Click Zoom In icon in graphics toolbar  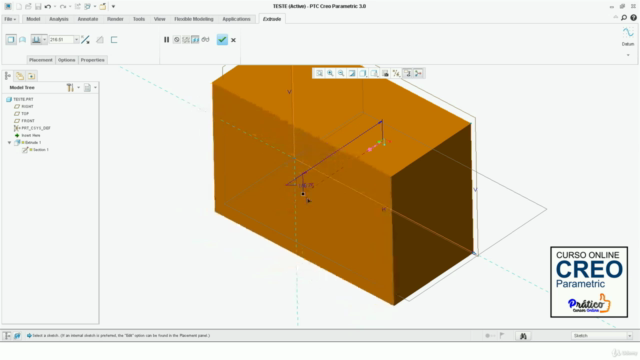pyautogui.click(x=330, y=73)
